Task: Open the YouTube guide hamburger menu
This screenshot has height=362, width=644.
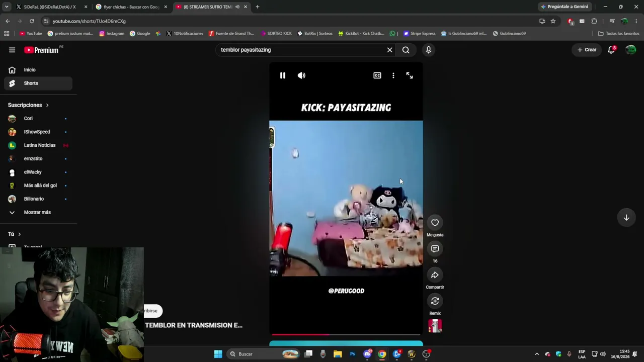Action: coord(12,50)
